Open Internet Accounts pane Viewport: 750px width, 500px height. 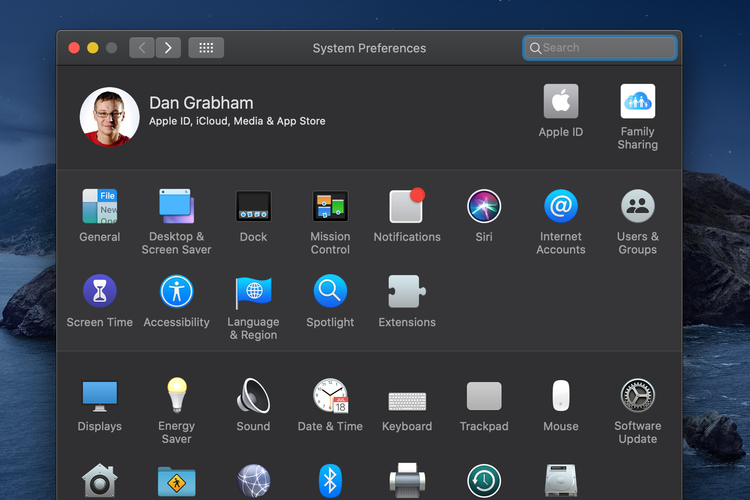pyautogui.click(x=561, y=206)
